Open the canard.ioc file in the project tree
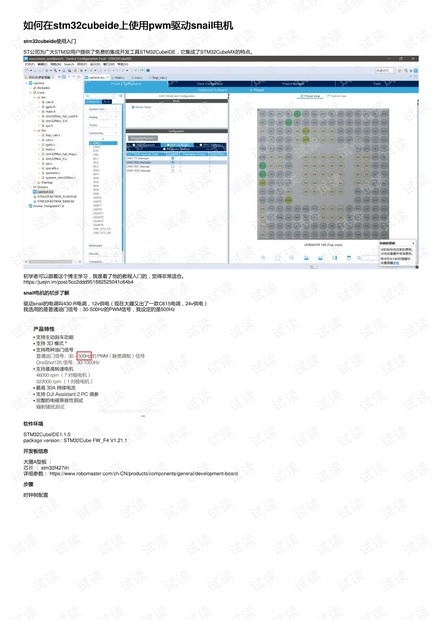The height and width of the screenshot is (620, 440). click(43, 192)
